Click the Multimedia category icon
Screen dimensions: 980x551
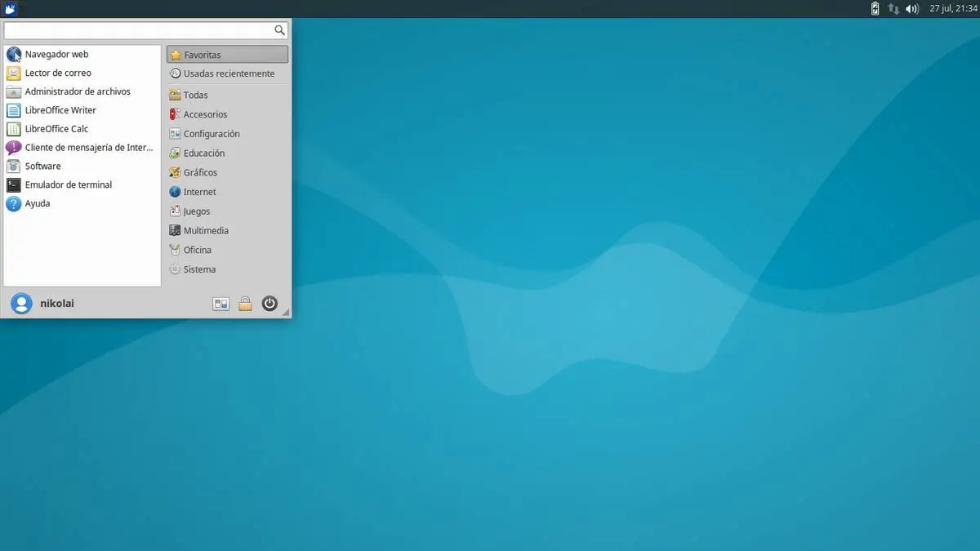(175, 231)
